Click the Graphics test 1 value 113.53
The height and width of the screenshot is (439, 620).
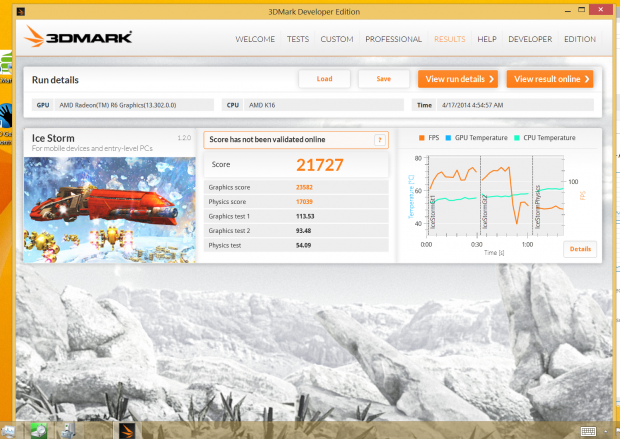[305, 216]
